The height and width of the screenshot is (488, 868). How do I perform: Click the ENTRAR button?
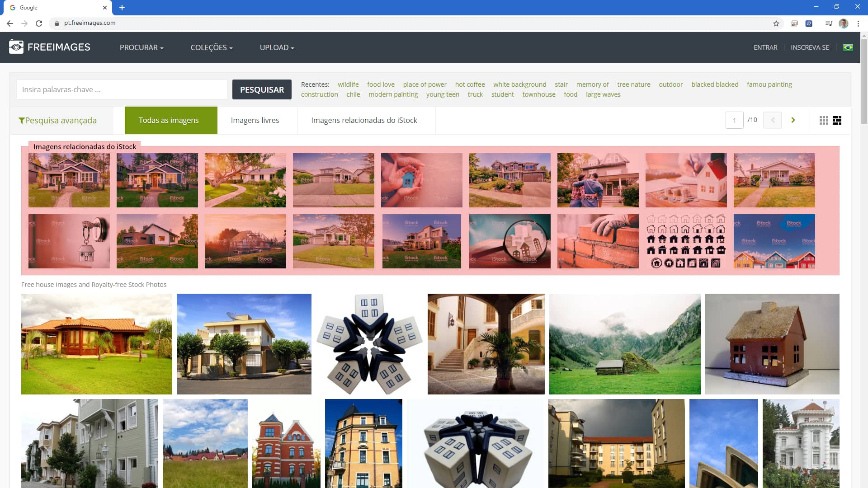(x=765, y=47)
